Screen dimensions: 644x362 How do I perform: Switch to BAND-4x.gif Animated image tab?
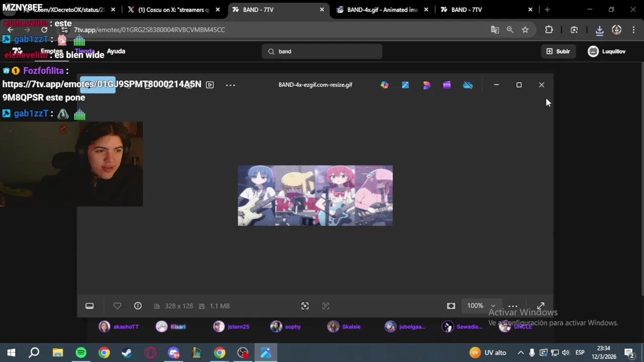[382, 10]
